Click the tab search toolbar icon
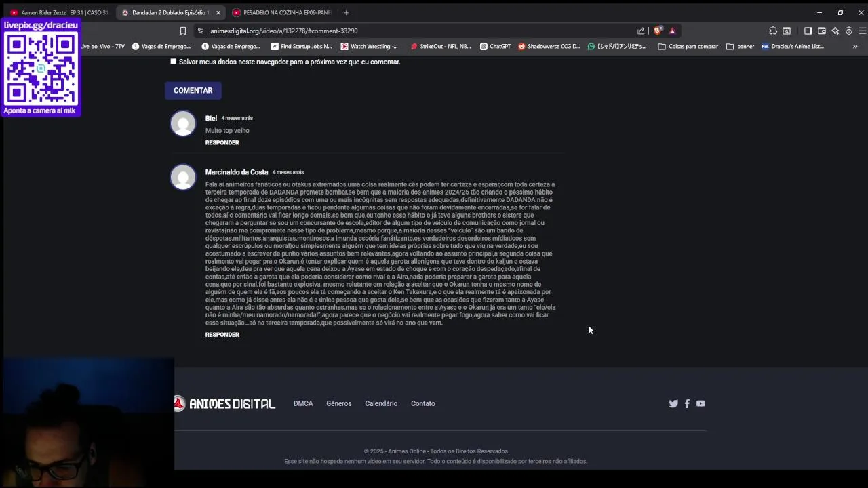The height and width of the screenshot is (488, 868). pyautogui.click(x=787, y=30)
